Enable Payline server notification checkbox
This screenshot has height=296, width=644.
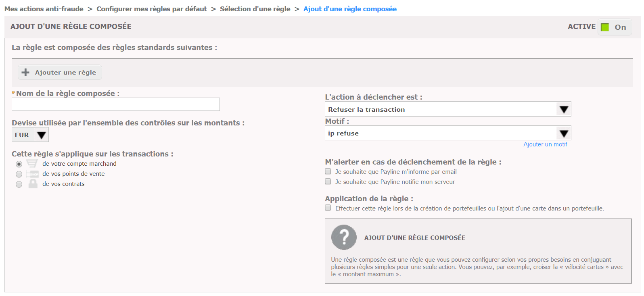pyautogui.click(x=328, y=181)
